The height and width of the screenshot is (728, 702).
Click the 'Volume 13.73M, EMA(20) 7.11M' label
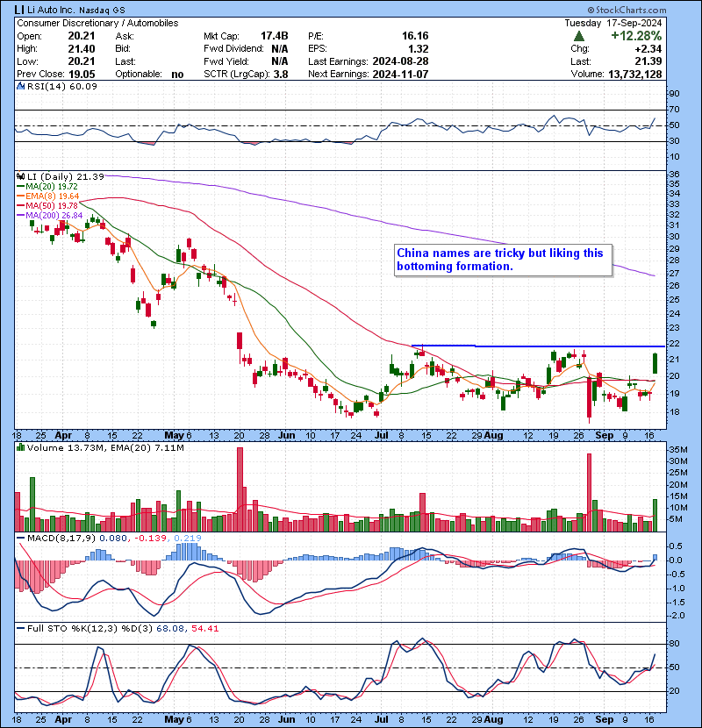(x=105, y=448)
